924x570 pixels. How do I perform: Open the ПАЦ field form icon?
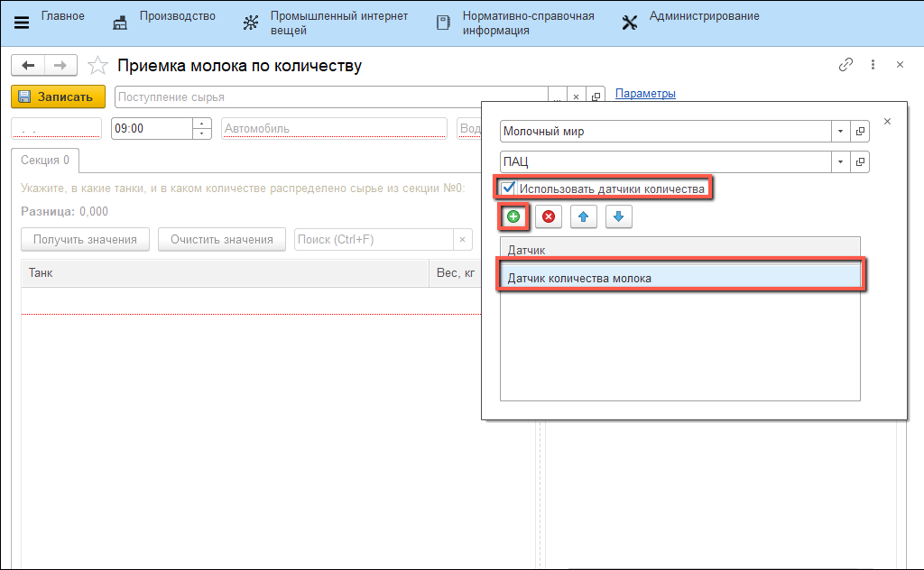(860, 162)
